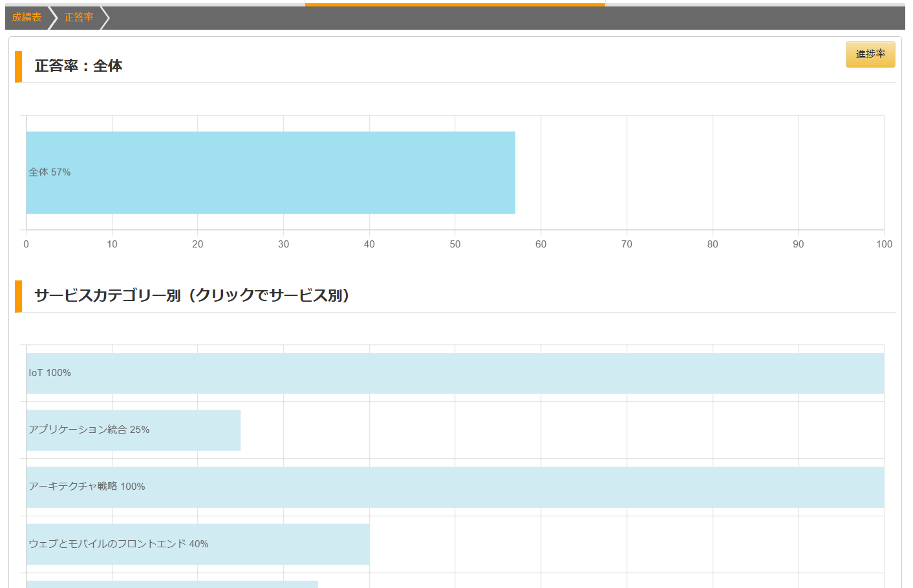Image resolution: width=913 pixels, height=588 pixels.
Task: Click axis label 60 on the top chart
Action: [541, 244]
